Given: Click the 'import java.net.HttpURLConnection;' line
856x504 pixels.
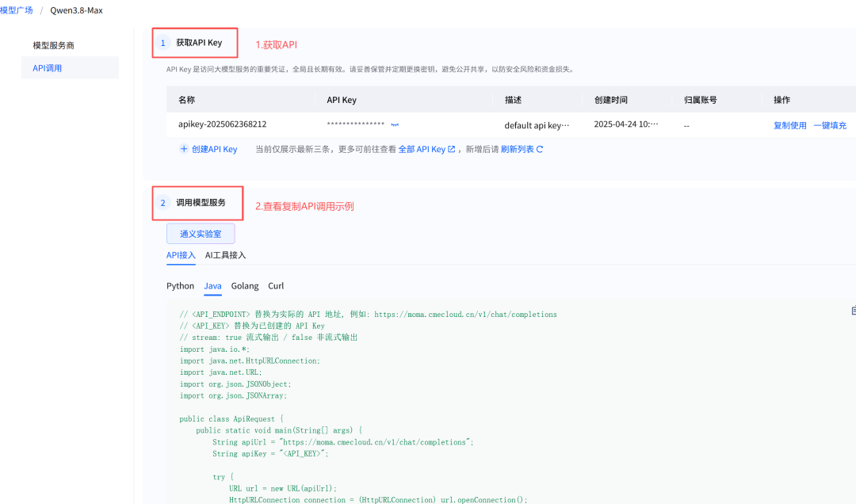Looking at the screenshot, I should pyautogui.click(x=250, y=361).
